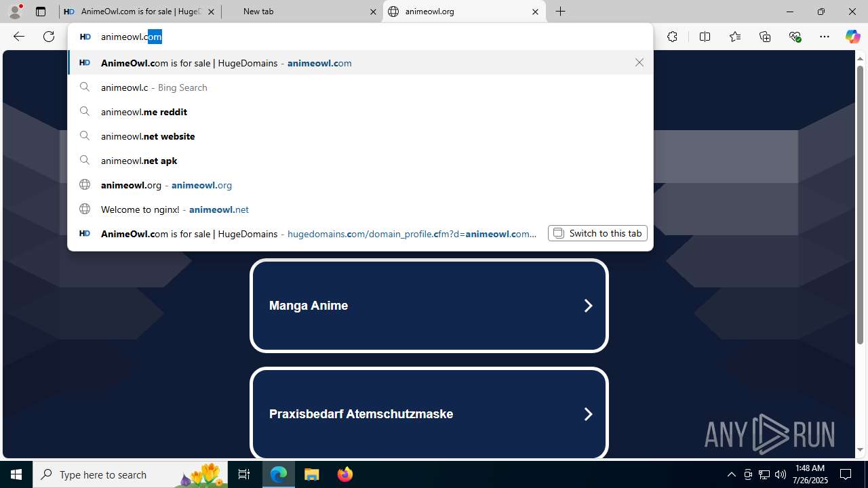This screenshot has height=488, width=868.
Task: Select the animeowl.org tab
Action: (465, 12)
